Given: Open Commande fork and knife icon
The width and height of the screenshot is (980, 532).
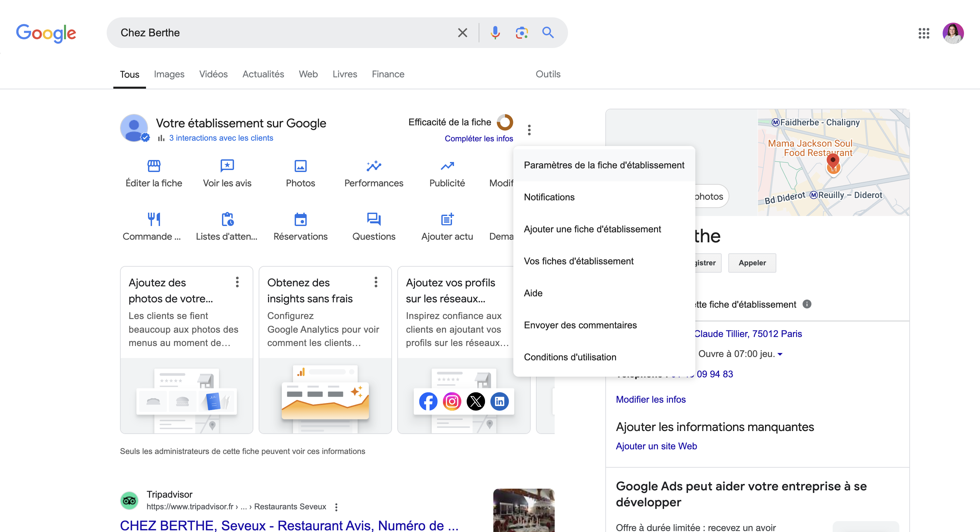Looking at the screenshot, I should 154,219.
